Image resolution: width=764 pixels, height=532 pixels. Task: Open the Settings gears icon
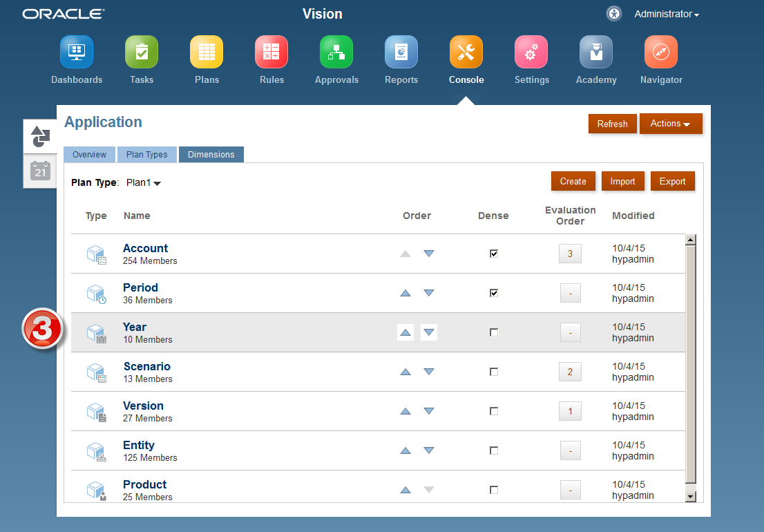(531, 52)
